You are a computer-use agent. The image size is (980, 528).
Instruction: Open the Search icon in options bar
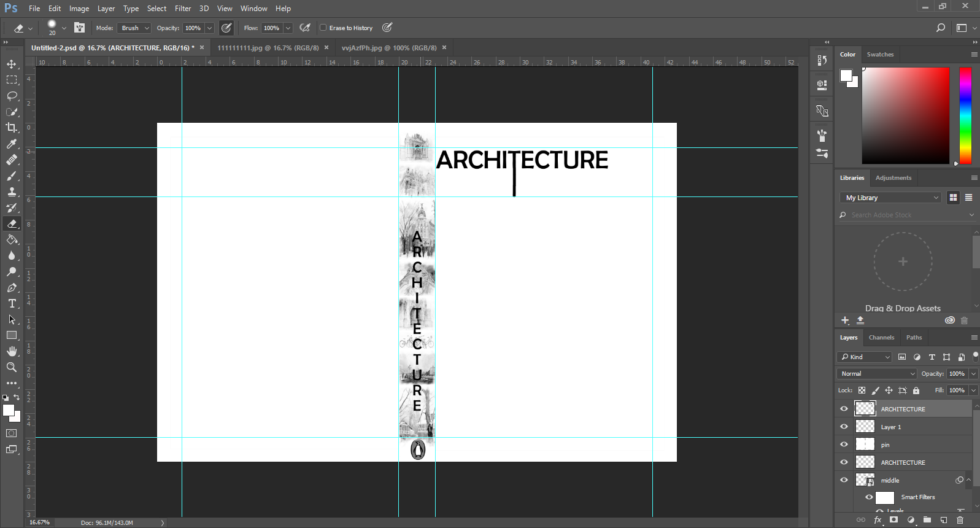coord(941,28)
